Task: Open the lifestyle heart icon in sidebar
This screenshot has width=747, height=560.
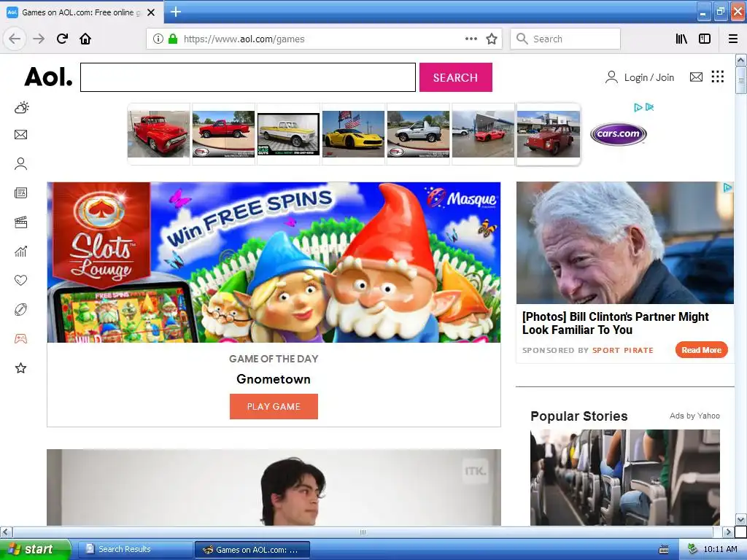Action: pyautogui.click(x=21, y=280)
